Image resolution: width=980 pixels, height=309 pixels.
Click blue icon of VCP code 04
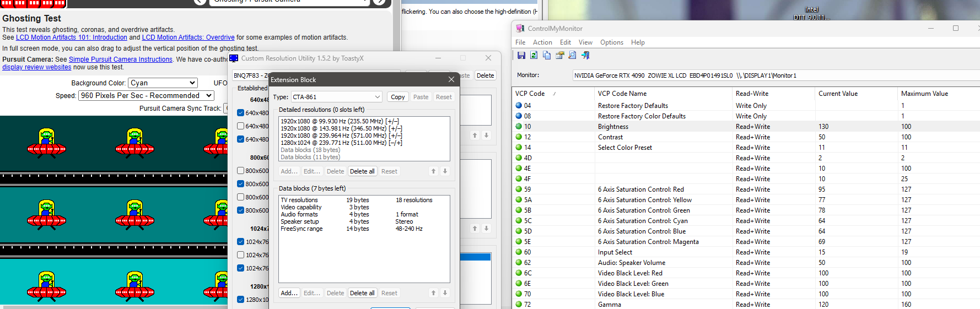(x=519, y=105)
